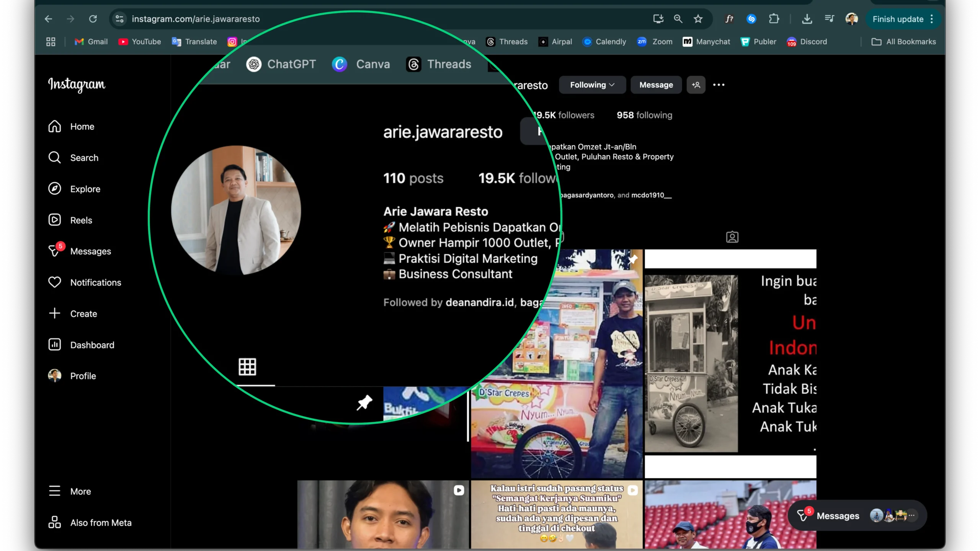Open the blue swirl extension icon
This screenshot has width=980, height=551.
pos(751,19)
